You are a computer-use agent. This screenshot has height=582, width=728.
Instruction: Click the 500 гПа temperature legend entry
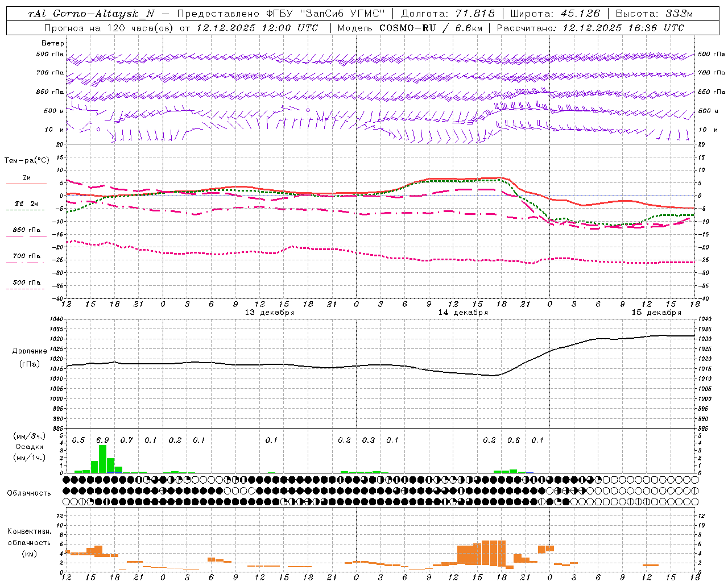(27, 282)
